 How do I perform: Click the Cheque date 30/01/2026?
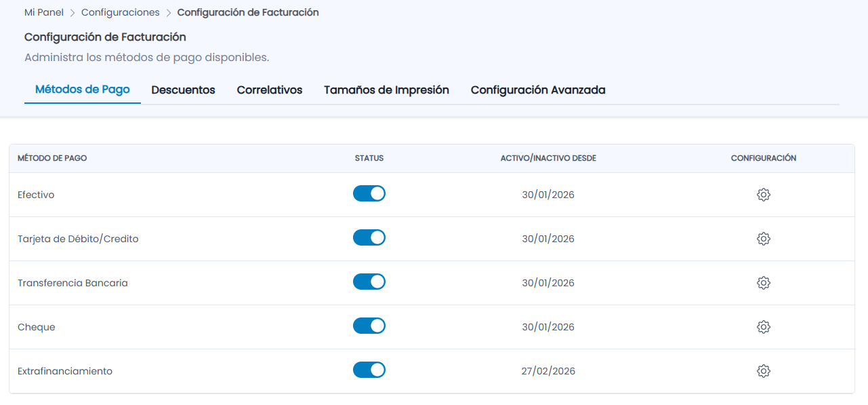[x=548, y=327]
